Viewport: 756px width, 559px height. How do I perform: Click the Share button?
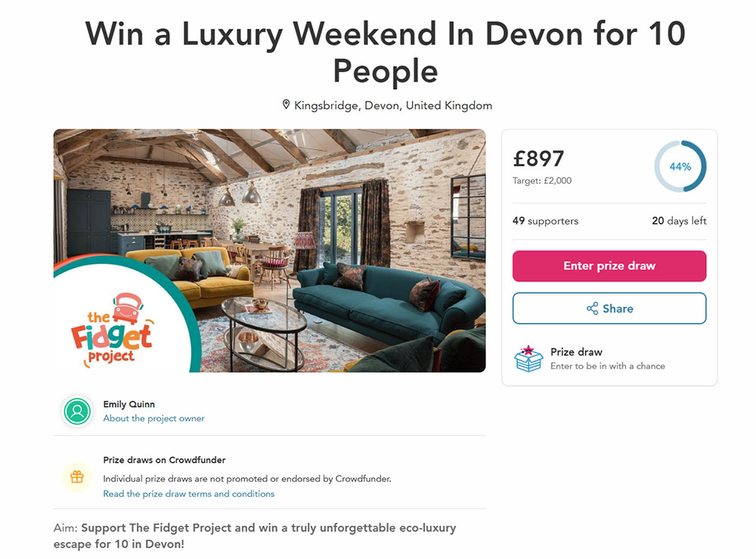tap(609, 309)
